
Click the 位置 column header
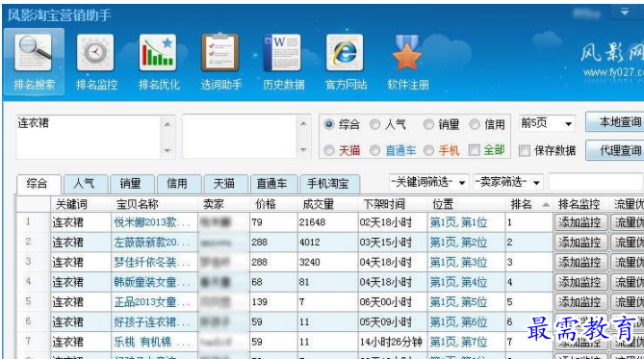pos(443,204)
